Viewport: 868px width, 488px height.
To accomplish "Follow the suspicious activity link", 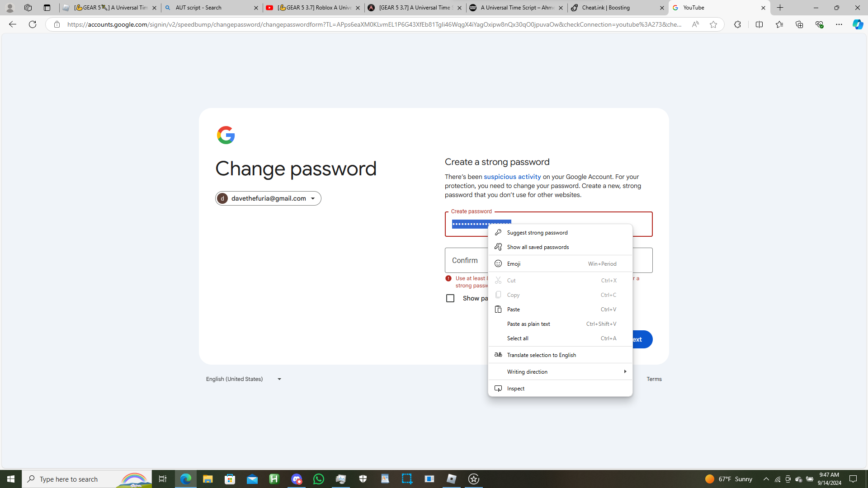I will 512,177.
